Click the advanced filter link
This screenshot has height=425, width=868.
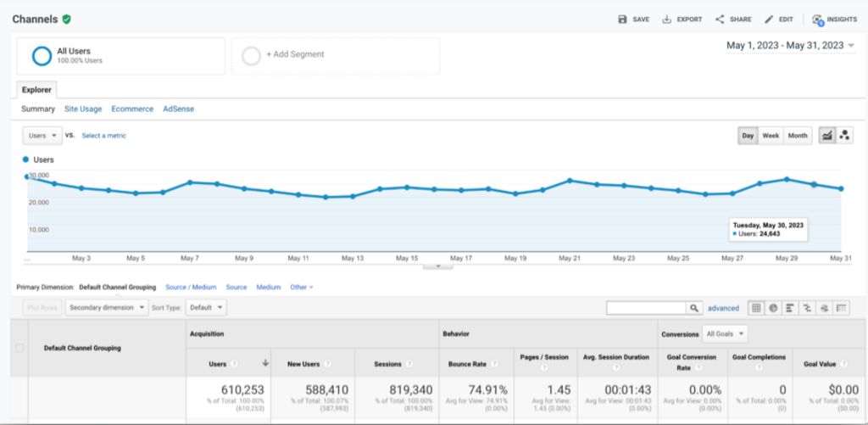(723, 308)
